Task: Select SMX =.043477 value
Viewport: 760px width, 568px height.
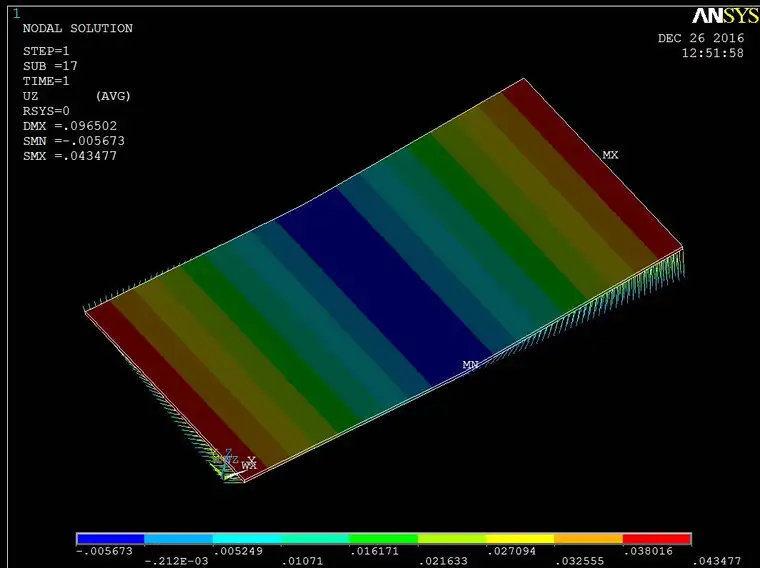Action: (70, 156)
